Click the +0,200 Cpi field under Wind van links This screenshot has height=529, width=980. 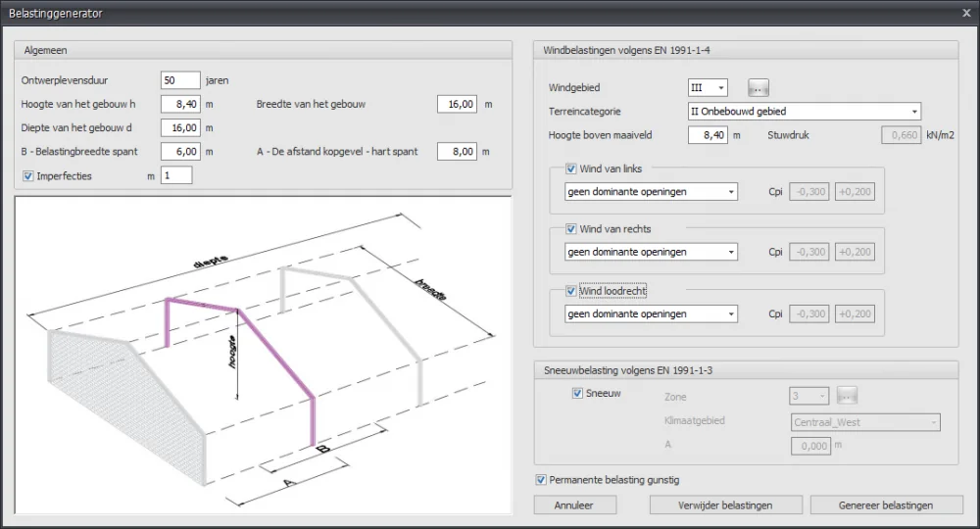(x=855, y=192)
